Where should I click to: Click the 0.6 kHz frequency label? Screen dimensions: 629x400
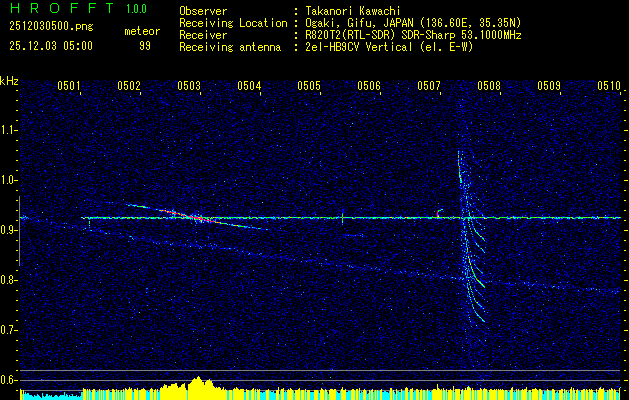tap(9, 379)
